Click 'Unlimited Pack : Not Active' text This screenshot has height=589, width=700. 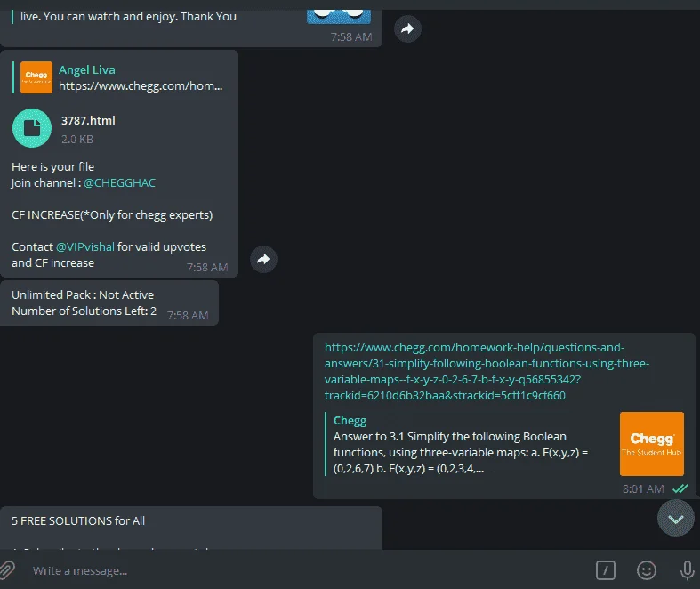83,294
